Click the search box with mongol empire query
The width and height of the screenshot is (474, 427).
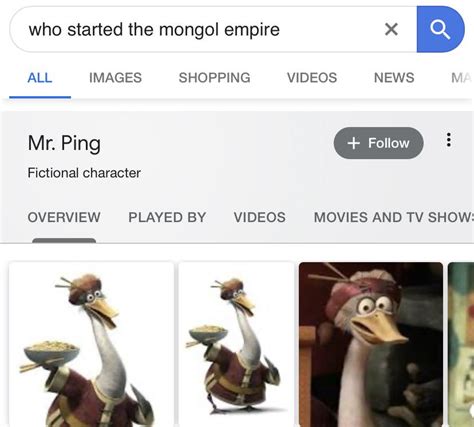click(213, 29)
